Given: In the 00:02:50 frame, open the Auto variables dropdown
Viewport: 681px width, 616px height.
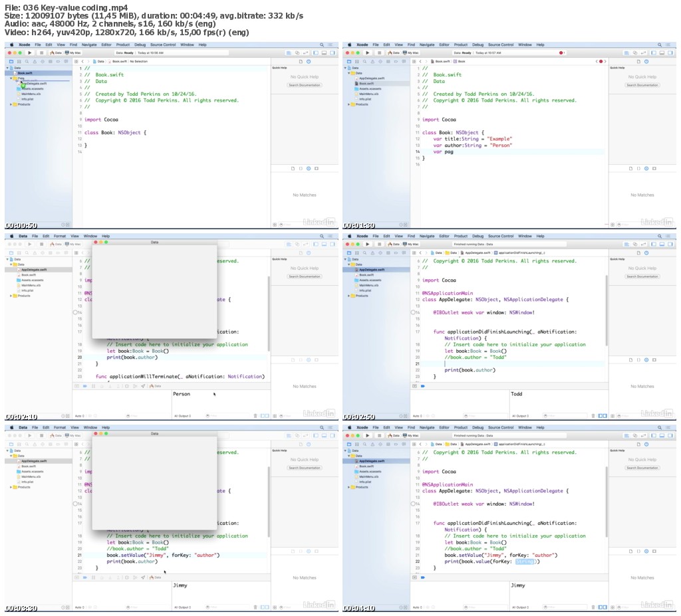Looking at the screenshot, I should click(419, 416).
